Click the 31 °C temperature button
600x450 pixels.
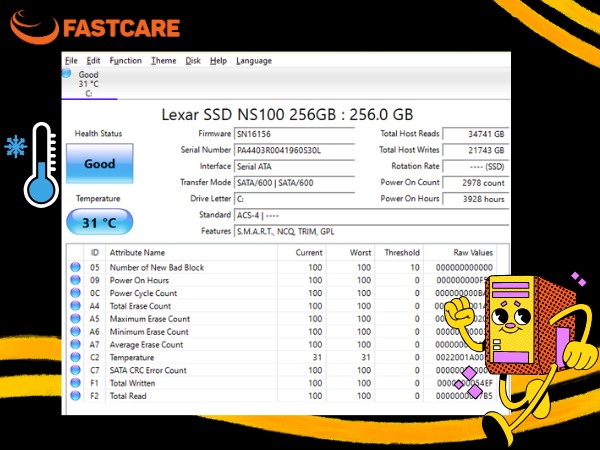pyautogui.click(x=99, y=222)
